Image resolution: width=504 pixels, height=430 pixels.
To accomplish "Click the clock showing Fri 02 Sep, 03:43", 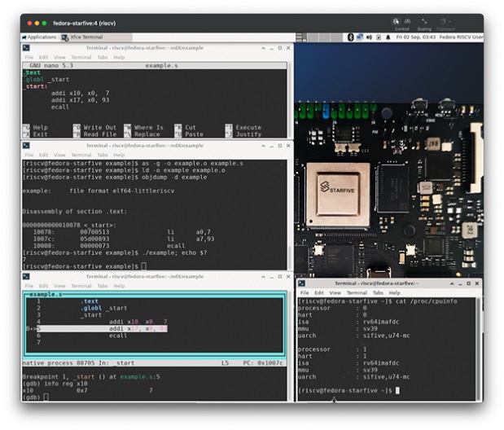I will [415, 37].
